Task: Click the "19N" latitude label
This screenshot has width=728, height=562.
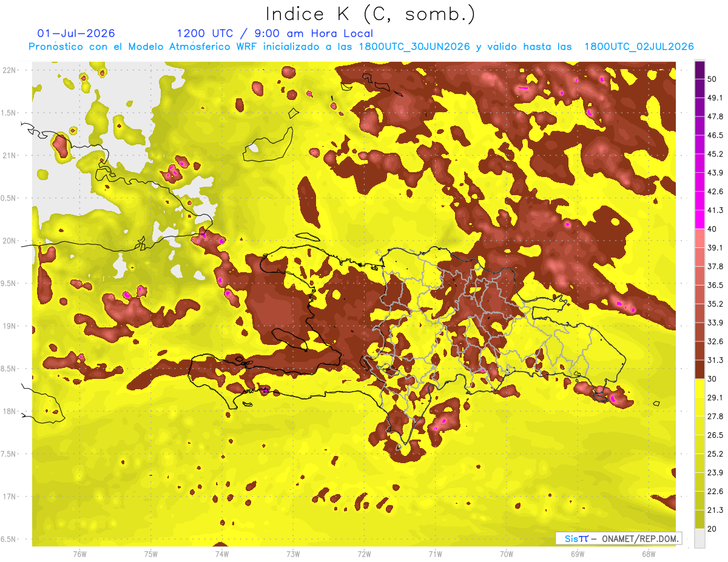Action: click(8, 326)
